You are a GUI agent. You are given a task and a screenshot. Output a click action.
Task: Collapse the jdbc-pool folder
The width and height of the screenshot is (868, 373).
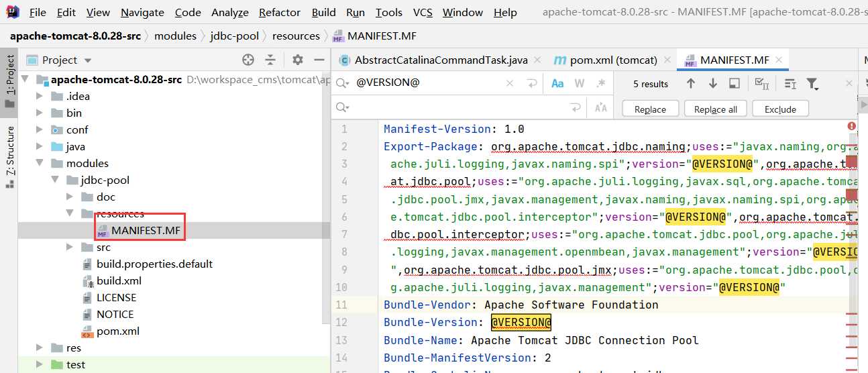tap(55, 180)
